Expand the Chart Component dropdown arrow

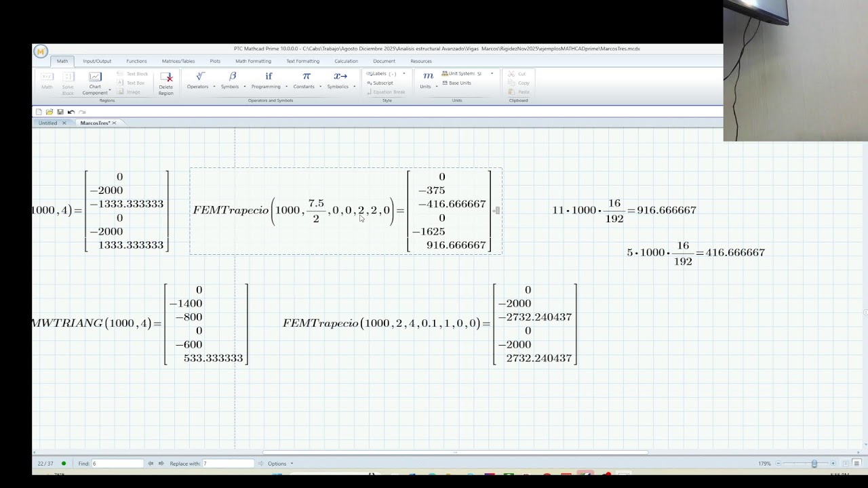click(110, 89)
